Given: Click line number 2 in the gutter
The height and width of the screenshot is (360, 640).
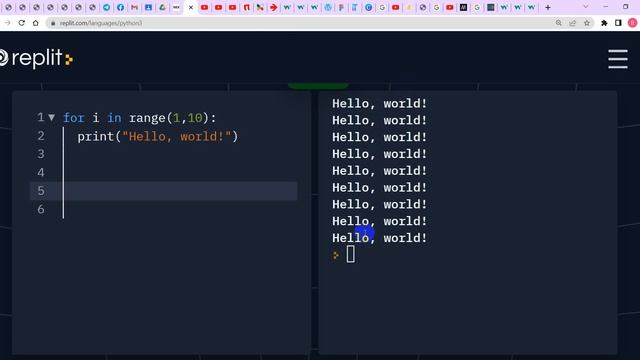Looking at the screenshot, I should pos(40,136).
